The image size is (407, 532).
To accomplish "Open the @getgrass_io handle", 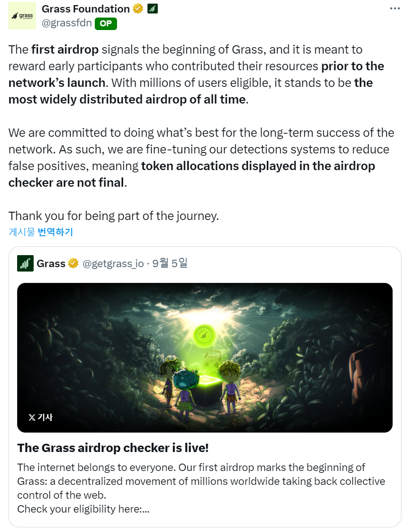I will coord(113,263).
